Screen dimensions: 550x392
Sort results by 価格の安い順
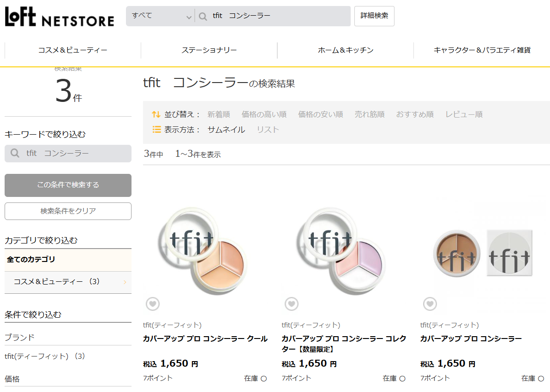[x=320, y=114]
